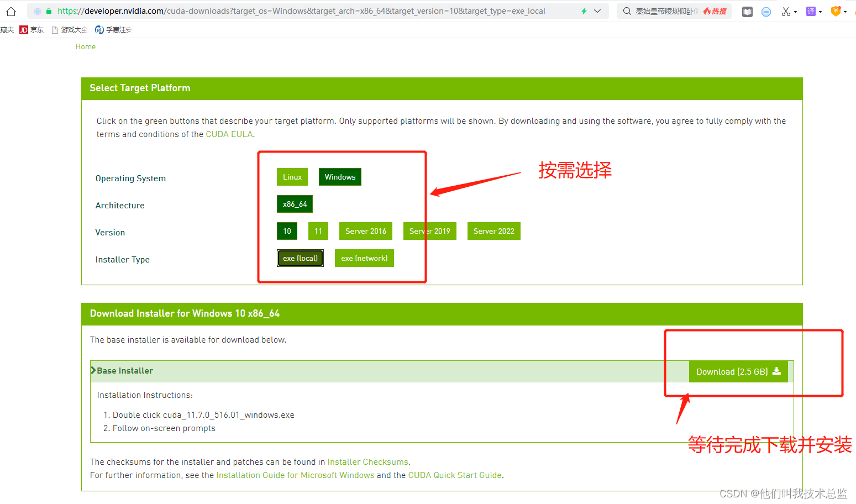The height and width of the screenshot is (504, 856).
Task: Click the green secure padlock icon
Action: click(x=49, y=11)
